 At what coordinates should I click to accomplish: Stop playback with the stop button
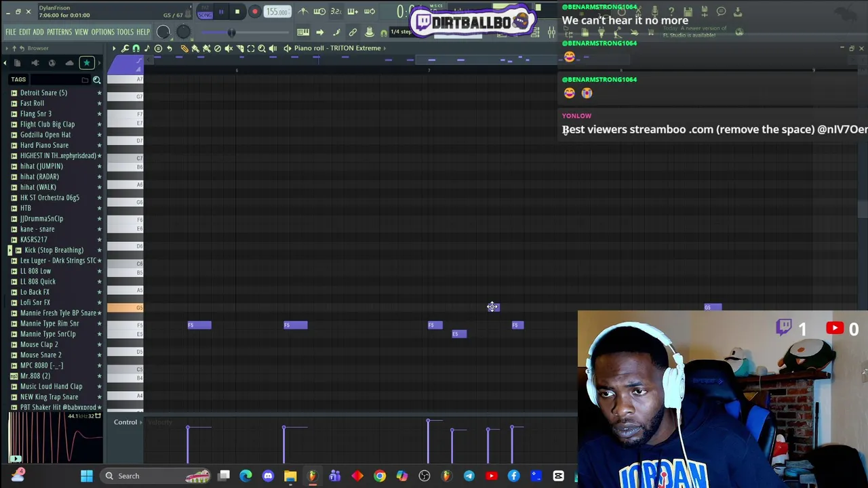[x=237, y=12]
